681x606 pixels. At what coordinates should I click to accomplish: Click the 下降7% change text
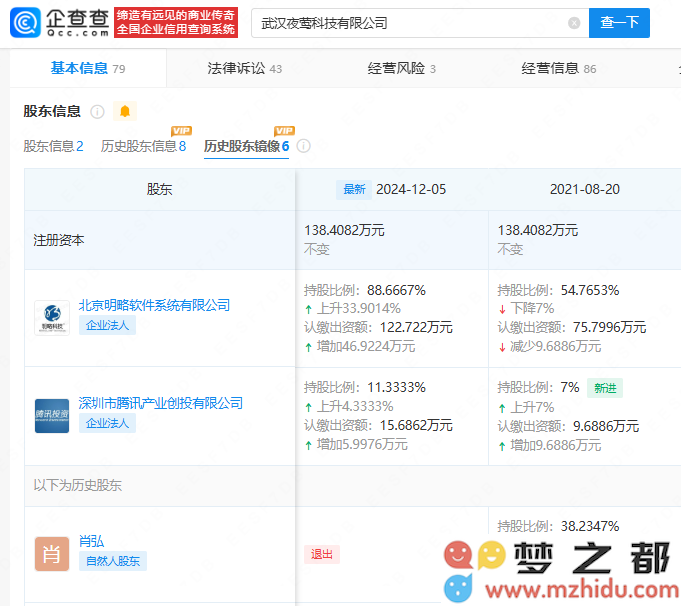coord(532,308)
